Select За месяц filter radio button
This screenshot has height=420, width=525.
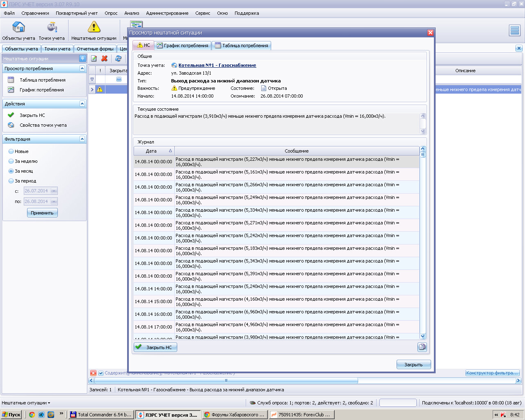(11, 171)
